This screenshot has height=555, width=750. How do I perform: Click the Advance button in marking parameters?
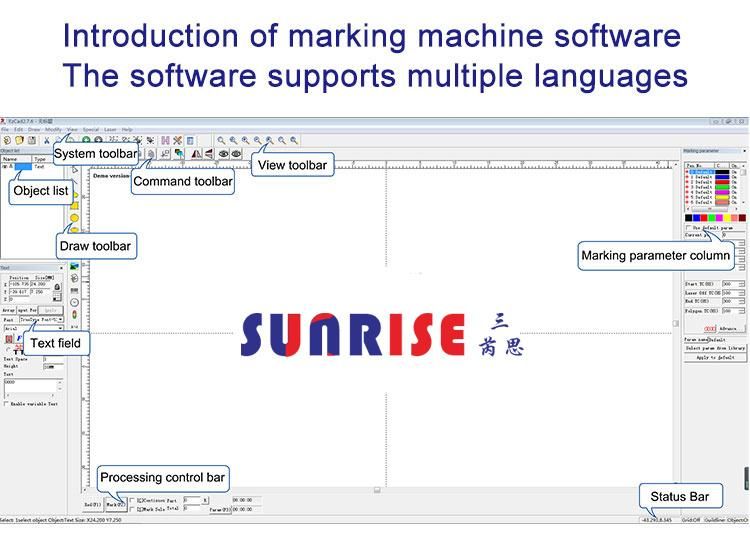coord(726,329)
